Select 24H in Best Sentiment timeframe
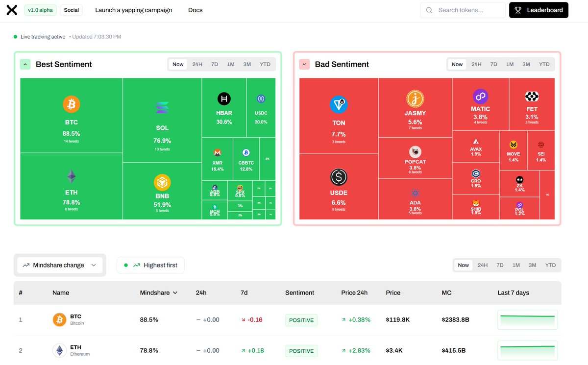The image size is (588, 365). point(197,64)
